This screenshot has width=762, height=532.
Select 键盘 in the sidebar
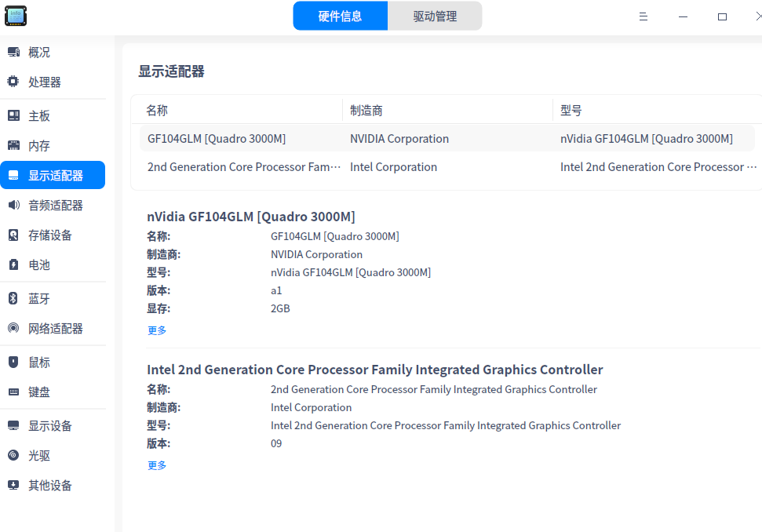tap(53, 392)
